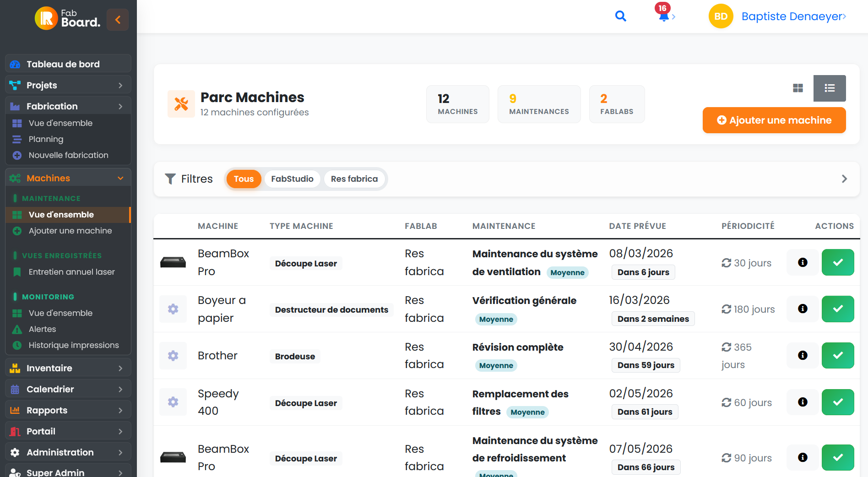Click the search magnifier icon
The width and height of the screenshot is (868, 477).
pyautogui.click(x=620, y=16)
